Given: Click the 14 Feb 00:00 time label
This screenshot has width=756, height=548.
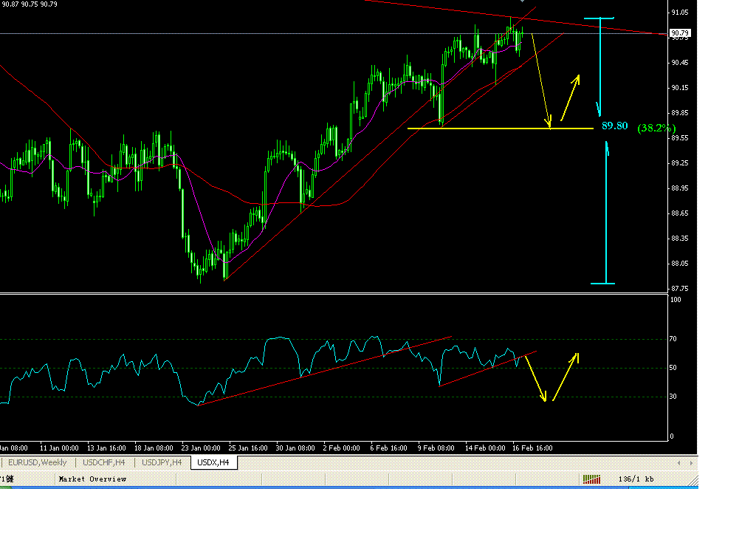Looking at the screenshot, I should [x=485, y=448].
